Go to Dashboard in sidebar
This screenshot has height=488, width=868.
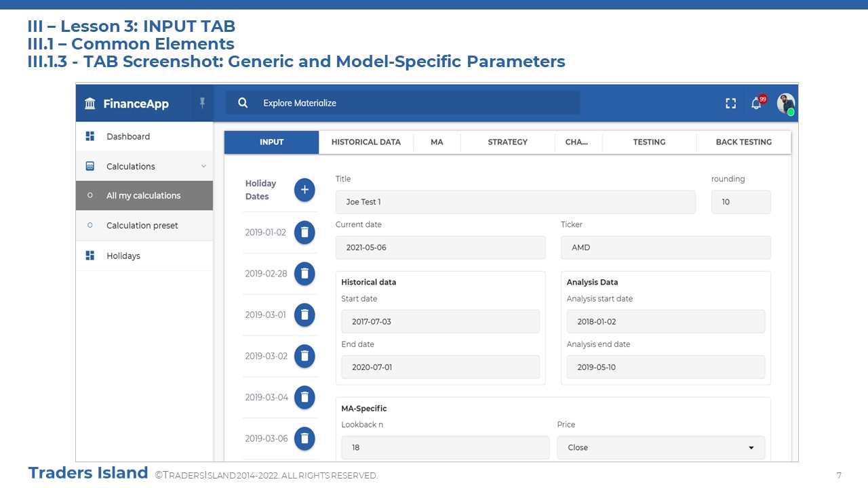tap(128, 136)
